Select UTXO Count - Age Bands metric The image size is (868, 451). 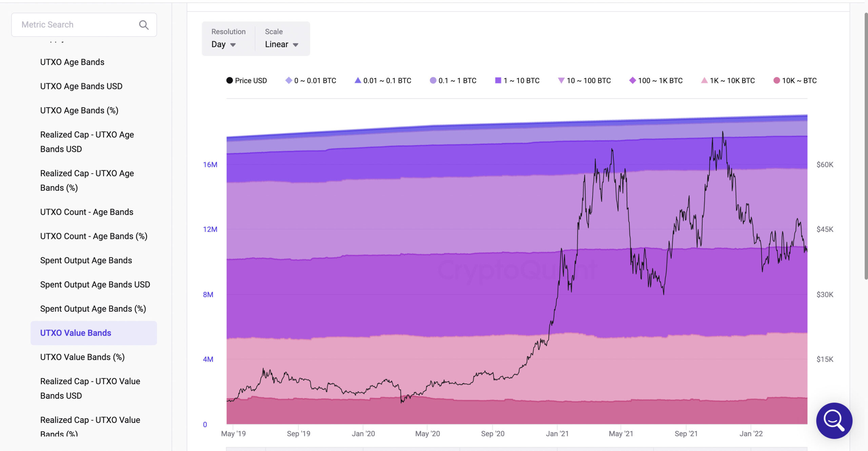point(87,212)
